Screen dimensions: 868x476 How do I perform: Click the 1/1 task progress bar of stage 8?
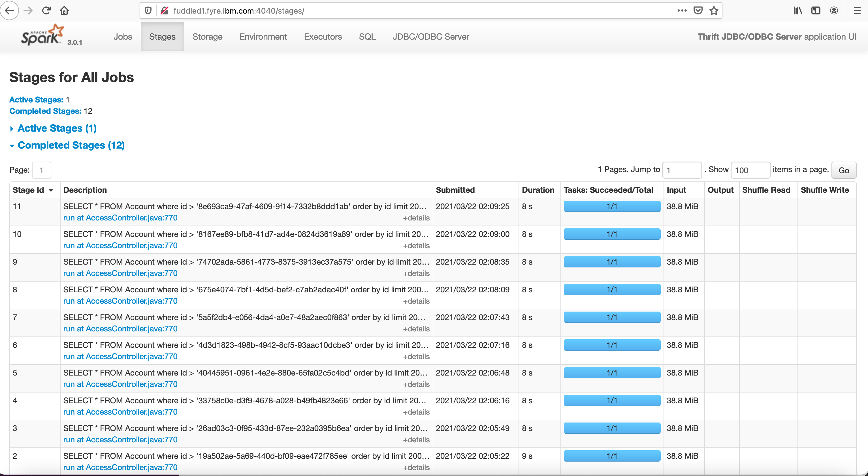pos(611,290)
